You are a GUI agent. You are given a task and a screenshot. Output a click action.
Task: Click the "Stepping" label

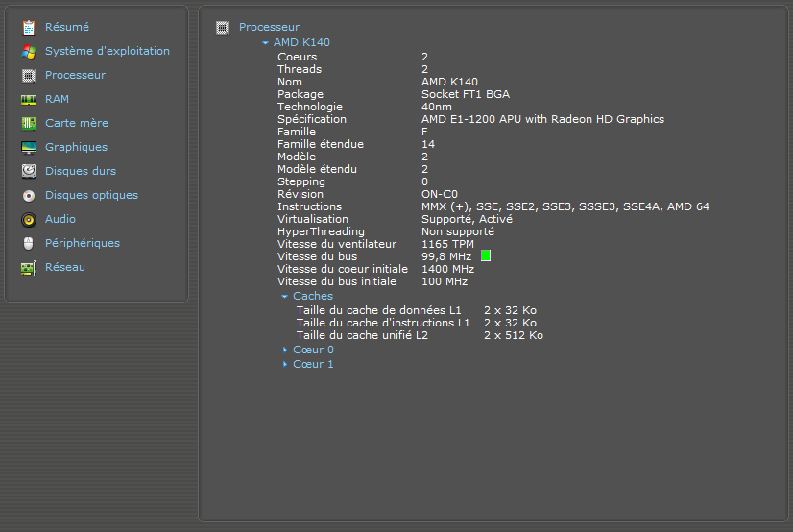point(301,181)
